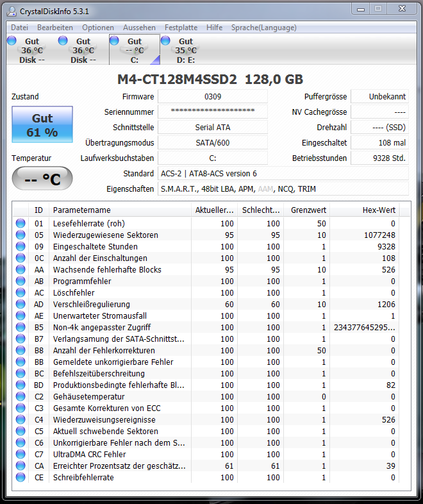Select the D: E: drive disk tab

pos(186,50)
